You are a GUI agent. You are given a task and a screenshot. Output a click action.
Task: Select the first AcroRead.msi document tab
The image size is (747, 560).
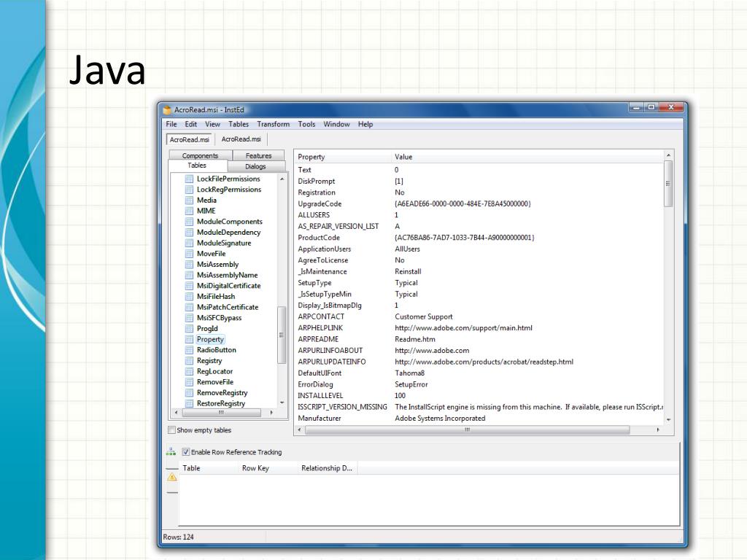(189, 139)
